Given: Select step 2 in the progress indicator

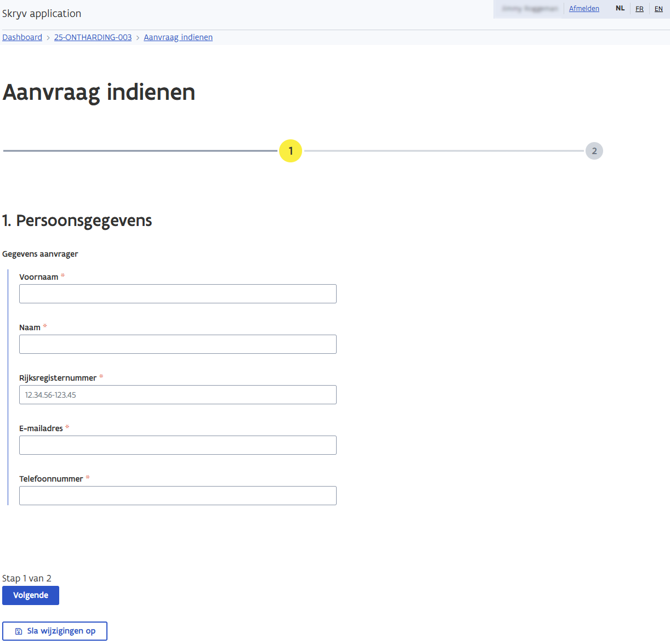Looking at the screenshot, I should click(594, 151).
